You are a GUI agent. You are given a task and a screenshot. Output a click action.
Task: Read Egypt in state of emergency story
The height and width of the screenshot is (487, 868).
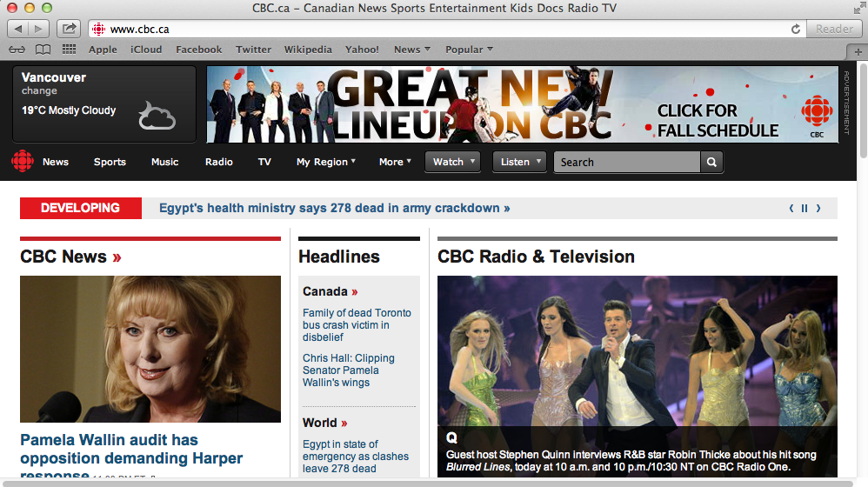(x=356, y=457)
